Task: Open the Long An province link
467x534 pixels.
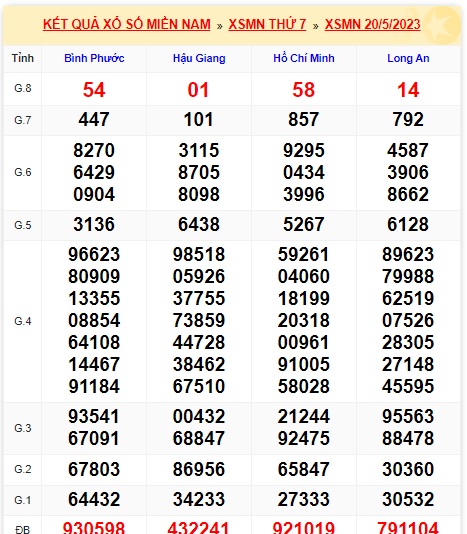Action: coord(408,58)
